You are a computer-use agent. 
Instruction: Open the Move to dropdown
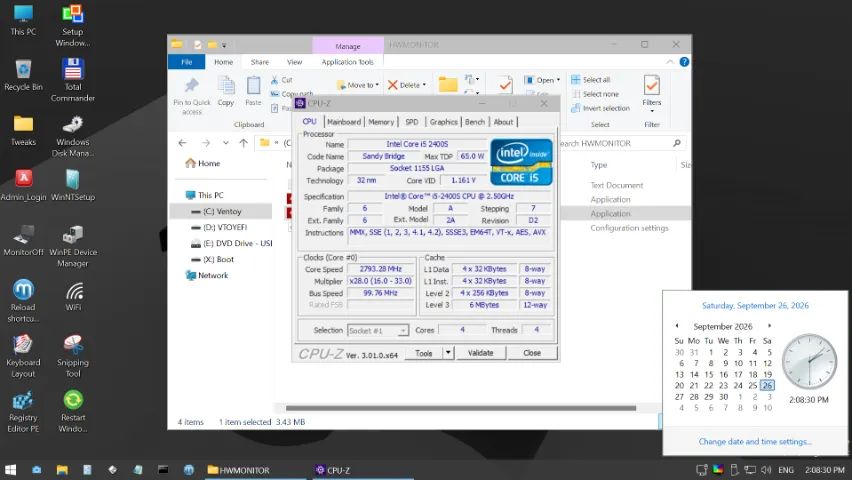click(358, 85)
